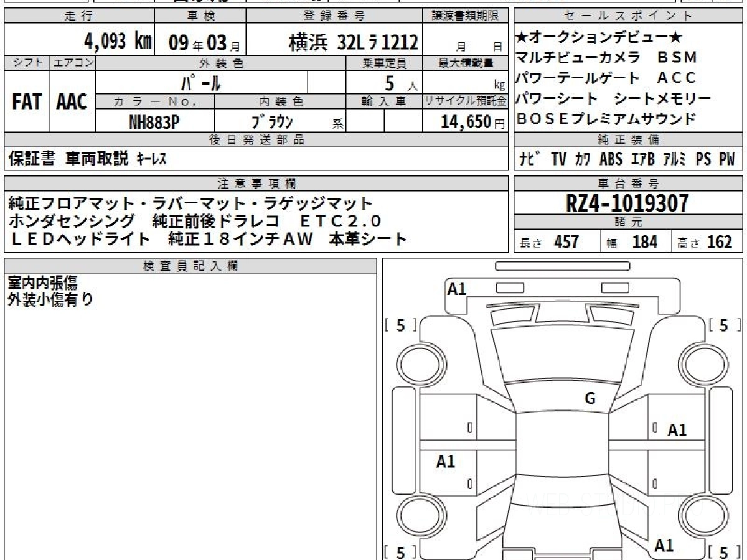Click the 車台番号 header

[629, 184]
